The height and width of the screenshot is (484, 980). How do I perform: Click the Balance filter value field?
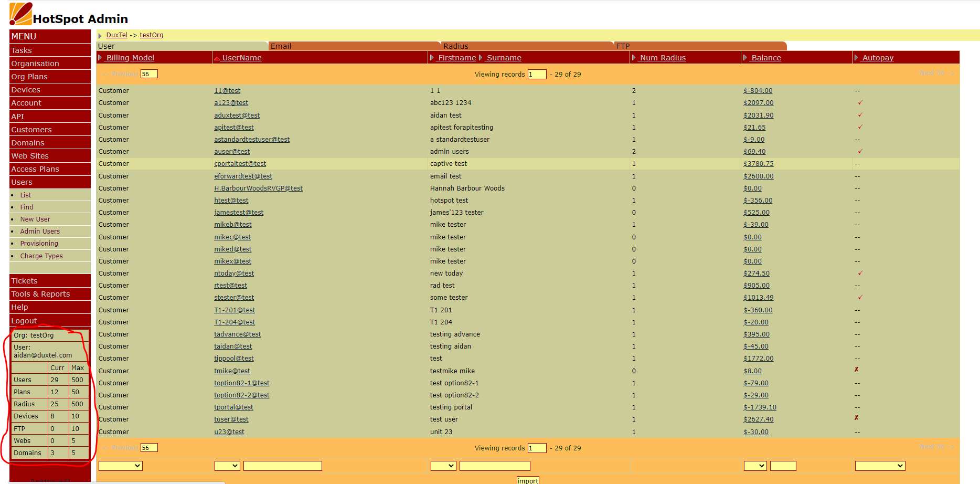tap(783, 466)
